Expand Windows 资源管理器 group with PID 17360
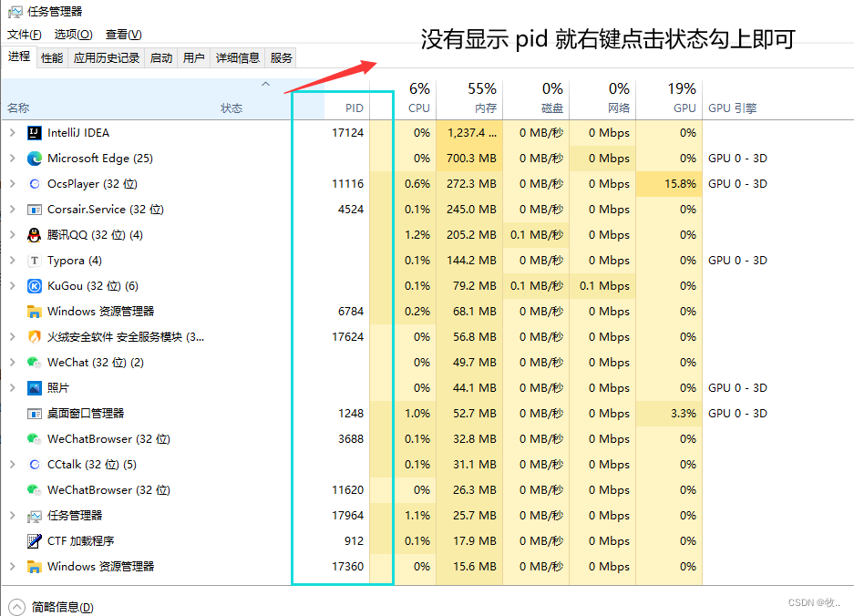This screenshot has width=854, height=616. [x=13, y=567]
